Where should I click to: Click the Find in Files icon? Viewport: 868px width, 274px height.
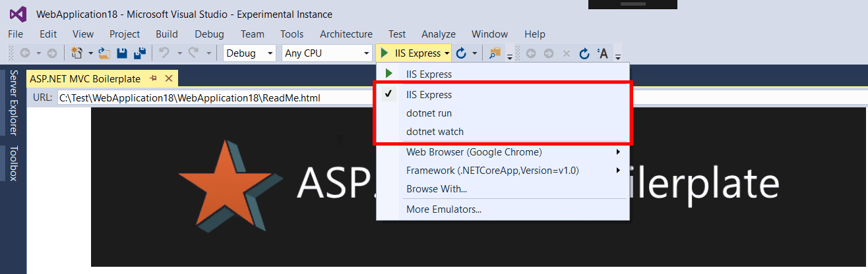pos(495,53)
